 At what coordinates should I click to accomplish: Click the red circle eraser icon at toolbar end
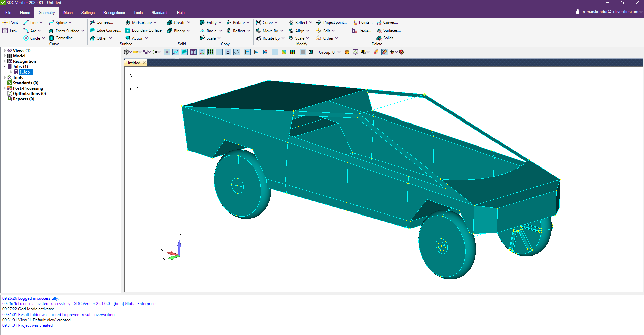401,52
